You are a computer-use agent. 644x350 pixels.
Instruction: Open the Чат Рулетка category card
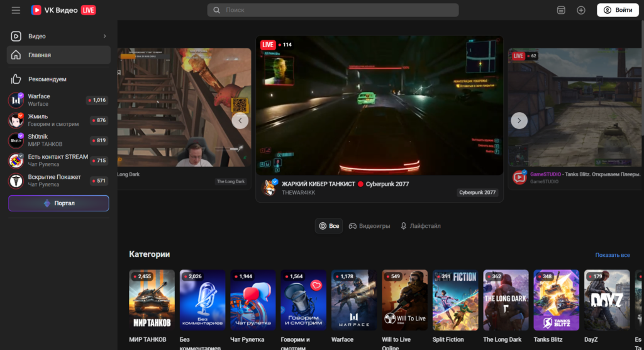coord(253,300)
